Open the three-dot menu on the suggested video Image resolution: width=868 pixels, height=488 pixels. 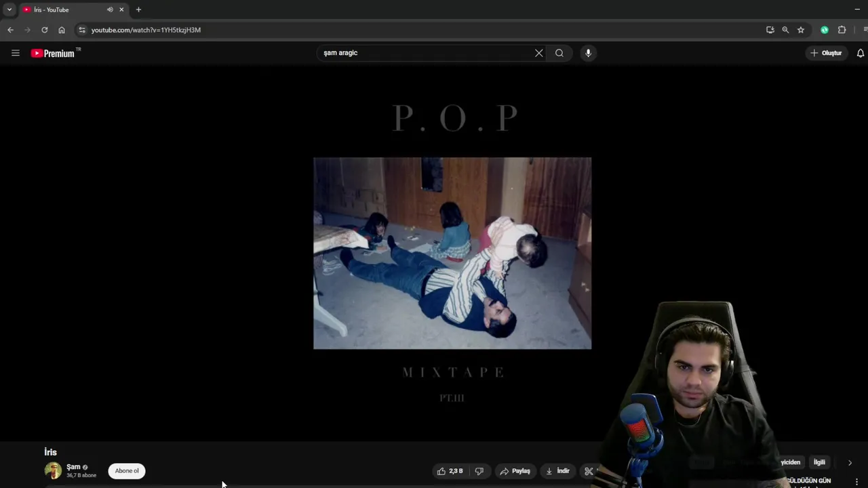[x=857, y=481]
